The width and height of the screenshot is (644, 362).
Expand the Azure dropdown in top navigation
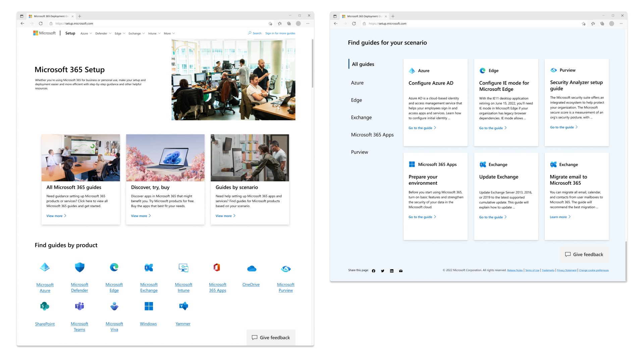point(86,33)
